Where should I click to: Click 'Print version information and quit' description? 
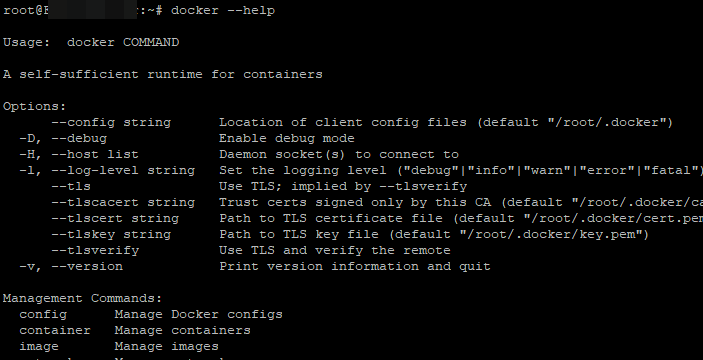click(x=355, y=266)
